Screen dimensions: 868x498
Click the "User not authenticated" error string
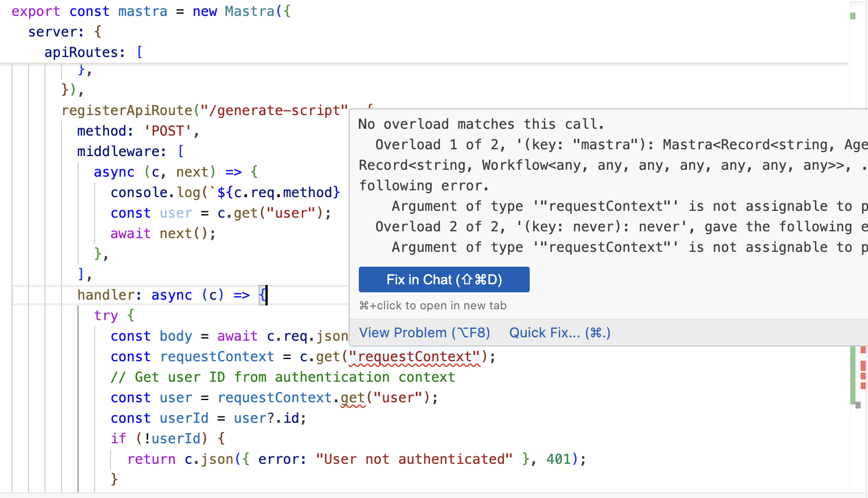pos(414,459)
